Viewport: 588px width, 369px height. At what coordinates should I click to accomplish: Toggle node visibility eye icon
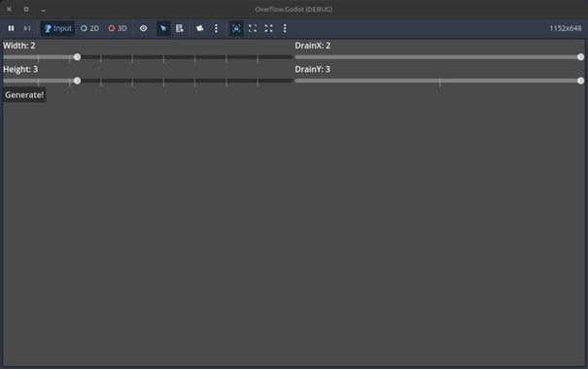(x=143, y=28)
